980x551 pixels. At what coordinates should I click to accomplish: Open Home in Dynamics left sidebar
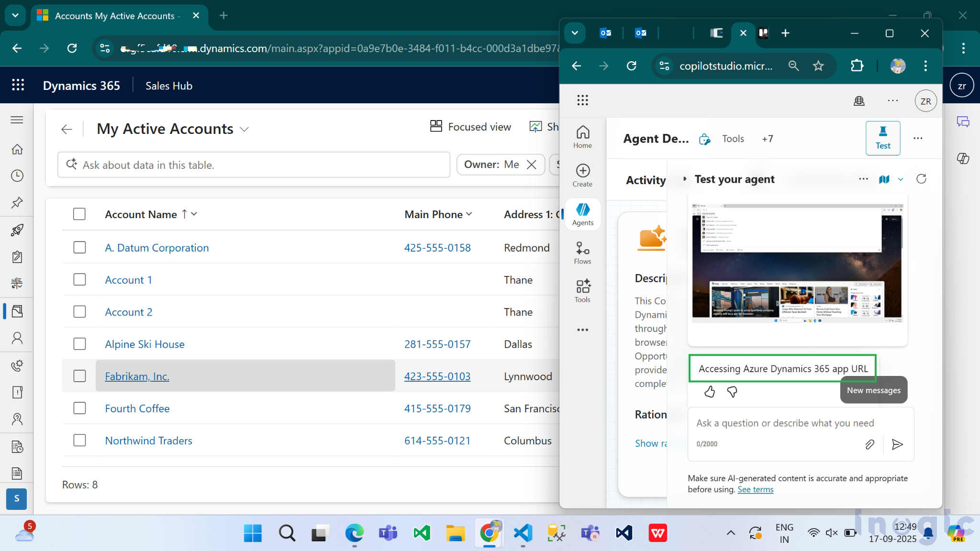[x=17, y=149]
